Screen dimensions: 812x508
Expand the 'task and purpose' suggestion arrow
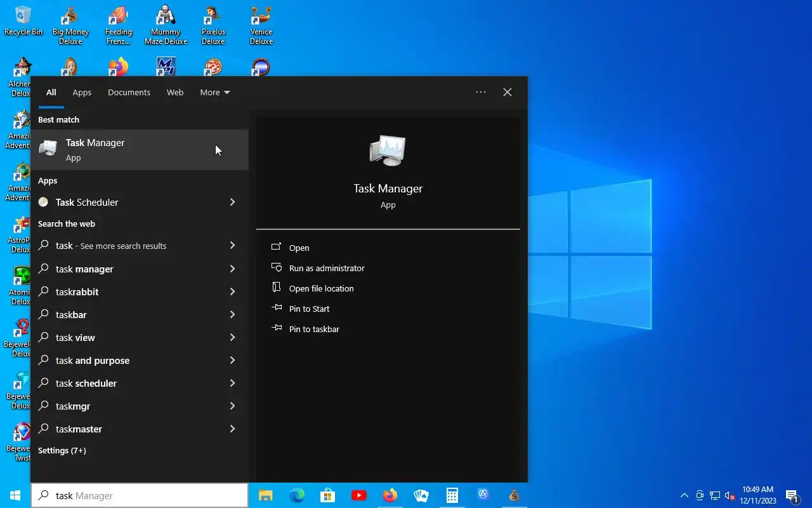click(x=233, y=360)
